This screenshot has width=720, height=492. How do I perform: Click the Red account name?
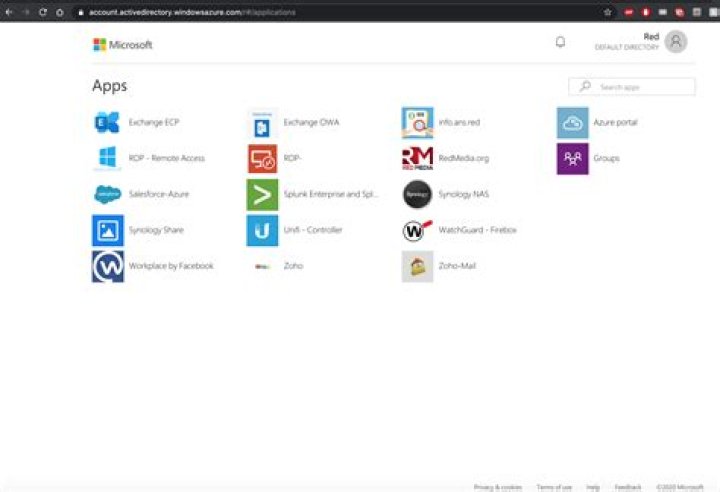pyautogui.click(x=651, y=36)
